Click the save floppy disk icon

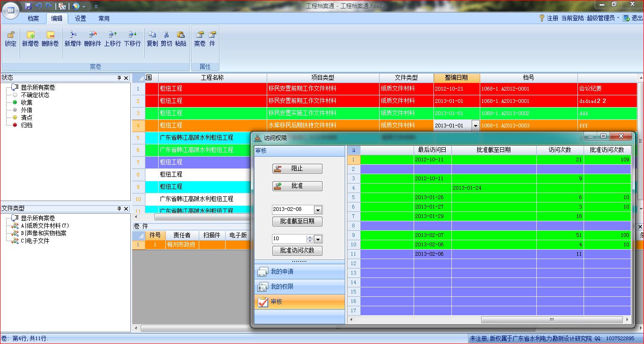click(x=28, y=6)
